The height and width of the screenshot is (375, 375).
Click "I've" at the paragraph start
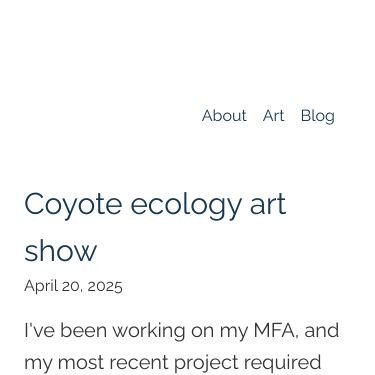click(39, 330)
